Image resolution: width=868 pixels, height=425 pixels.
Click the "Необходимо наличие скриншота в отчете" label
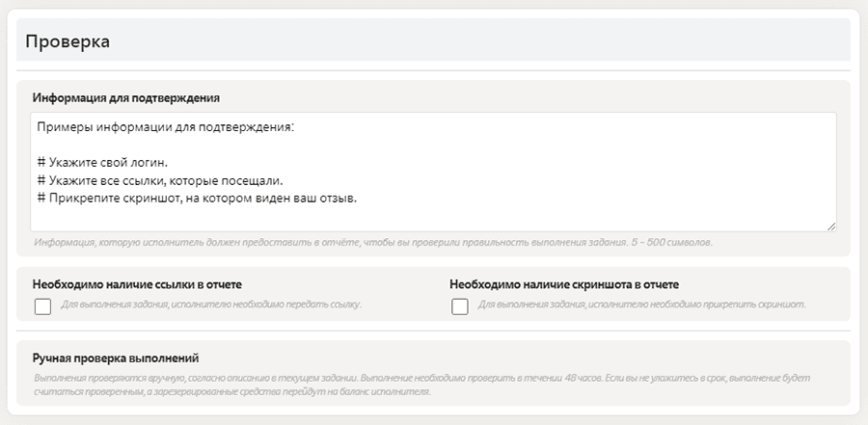click(x=564, y=285)
